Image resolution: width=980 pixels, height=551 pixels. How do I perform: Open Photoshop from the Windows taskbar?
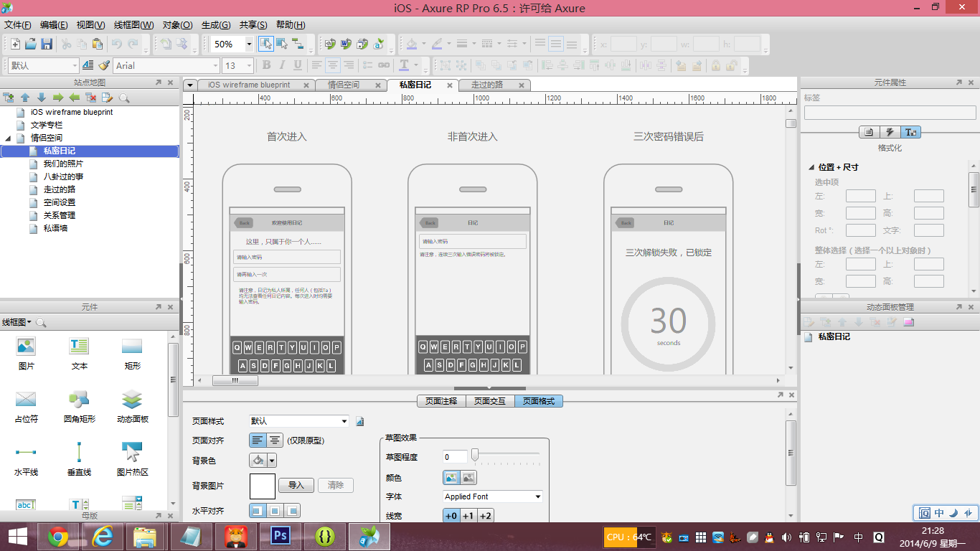coord(280,536)
